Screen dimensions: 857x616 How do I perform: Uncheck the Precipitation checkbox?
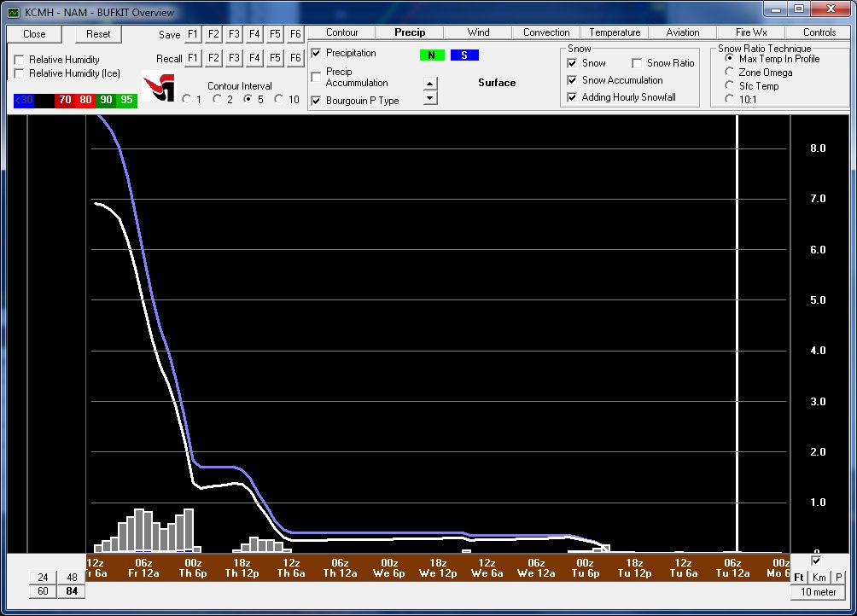(316, 53)
